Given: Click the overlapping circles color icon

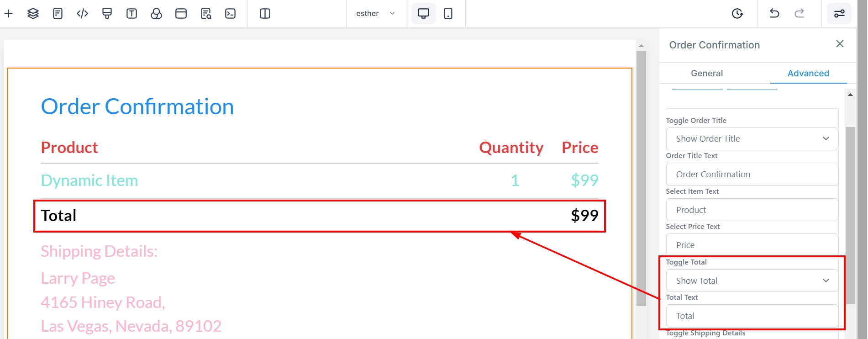Looking at the screenshot, I should (x=156, y=14).
